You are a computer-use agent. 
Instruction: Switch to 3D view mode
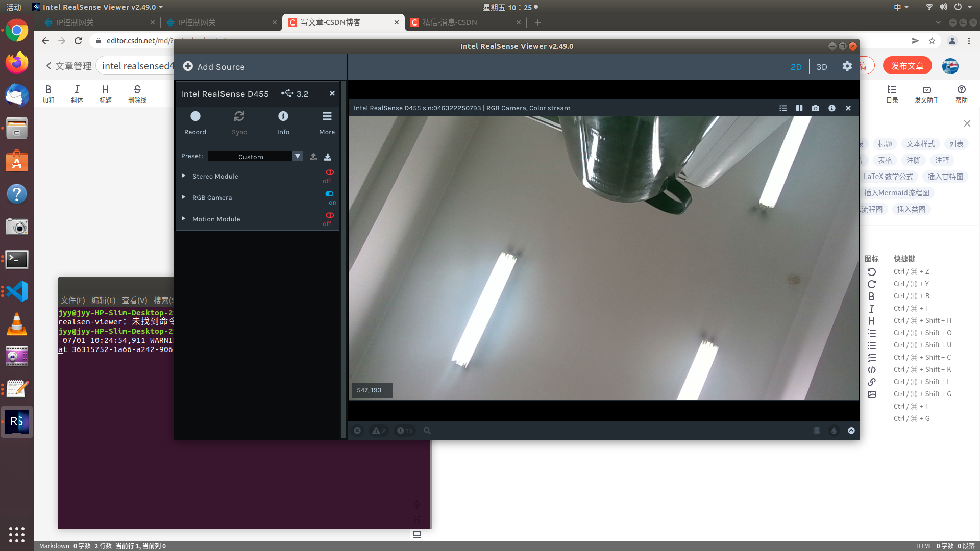point(821,66)
